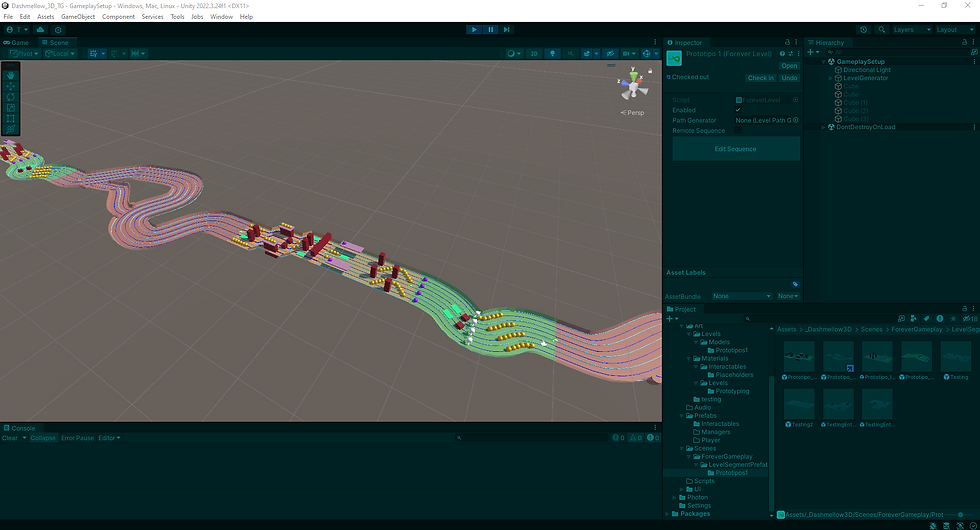Click the scene orientation gizmo
This screenshot has width=980, height=530.
tap(634, 84)
